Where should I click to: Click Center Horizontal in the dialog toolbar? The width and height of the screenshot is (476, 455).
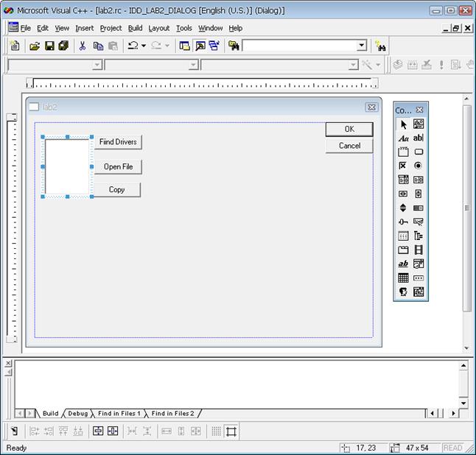pos(113,431)
